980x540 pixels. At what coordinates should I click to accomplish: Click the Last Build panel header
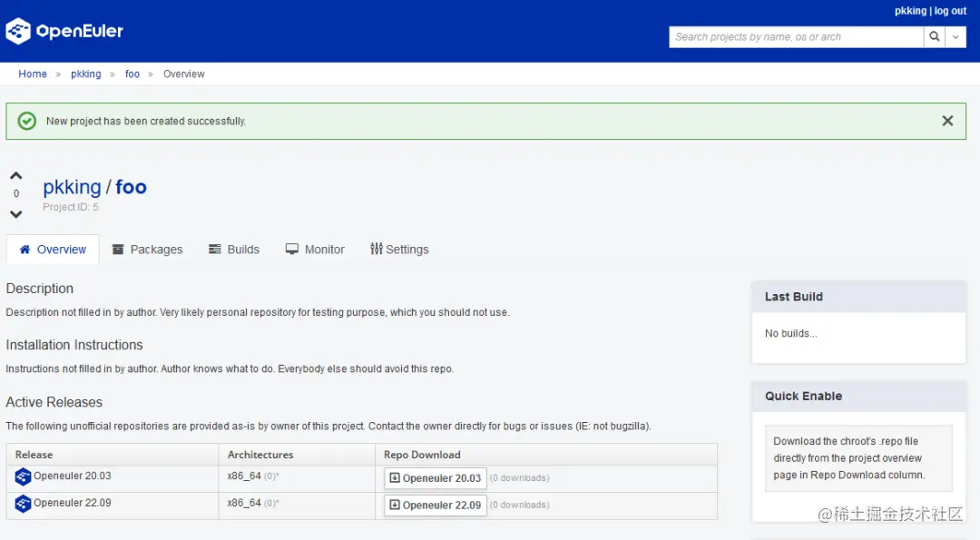pos(858,297)
